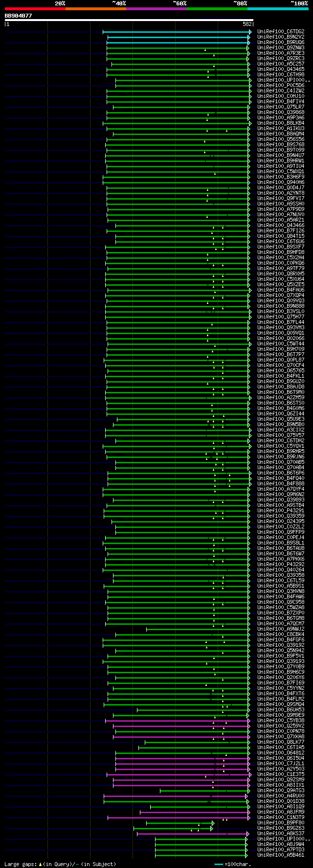
Task: Click hit label UniRef100_Q9ZRC3
Action: pyautogui.click(x=281, y=58)
